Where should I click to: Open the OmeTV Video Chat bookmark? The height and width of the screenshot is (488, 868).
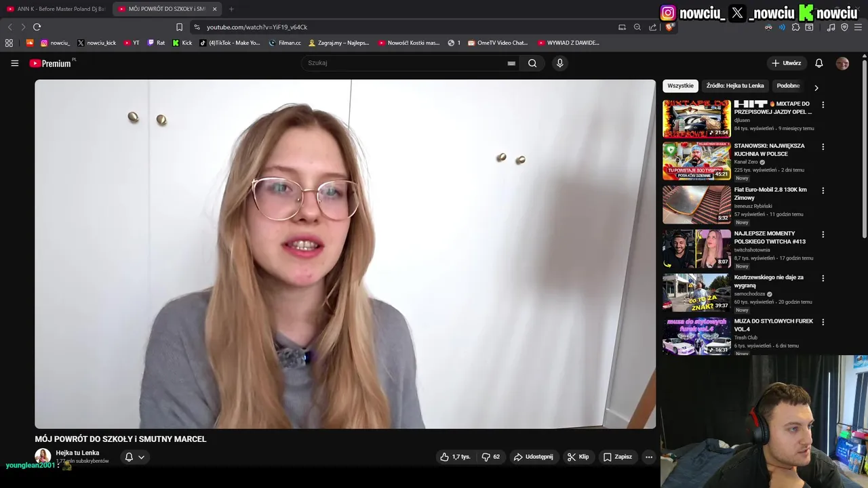[x=498, y=43]
